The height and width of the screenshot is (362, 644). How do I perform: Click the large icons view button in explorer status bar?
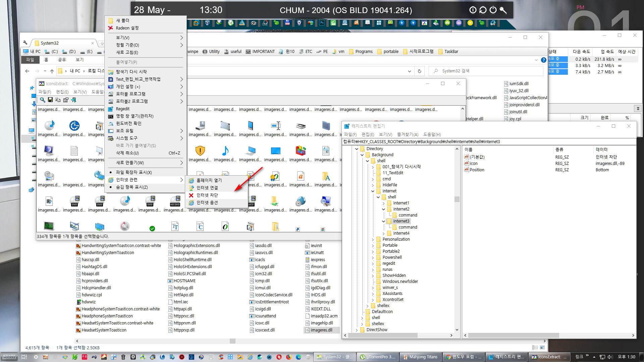[x=542, y=348]
